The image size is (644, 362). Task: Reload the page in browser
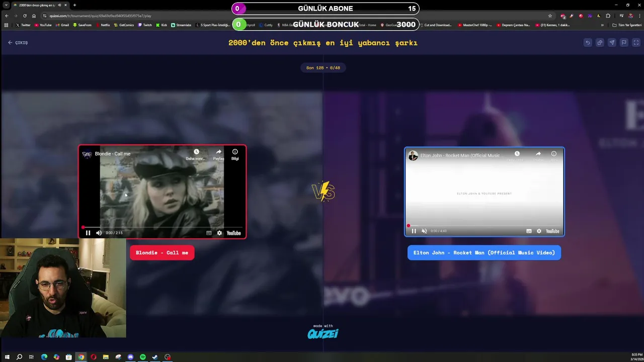pyautogui.click(x=25, y=16)
